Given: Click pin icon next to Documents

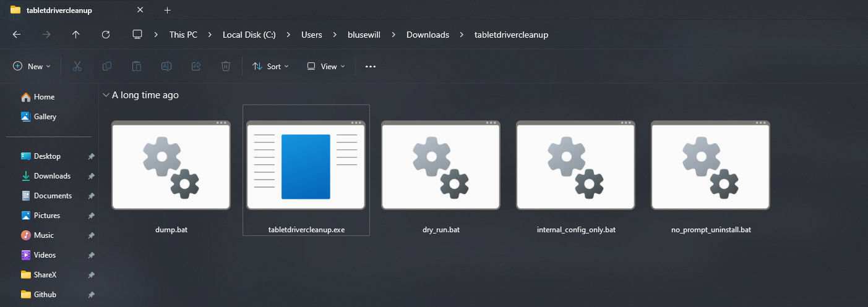Looking at the screenshot, I should pos(91,196).
